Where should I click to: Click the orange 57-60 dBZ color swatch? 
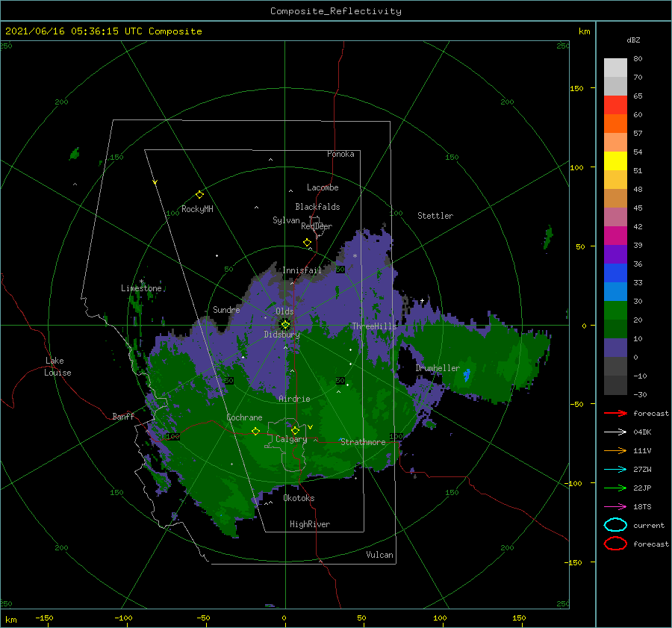point(615,124)
